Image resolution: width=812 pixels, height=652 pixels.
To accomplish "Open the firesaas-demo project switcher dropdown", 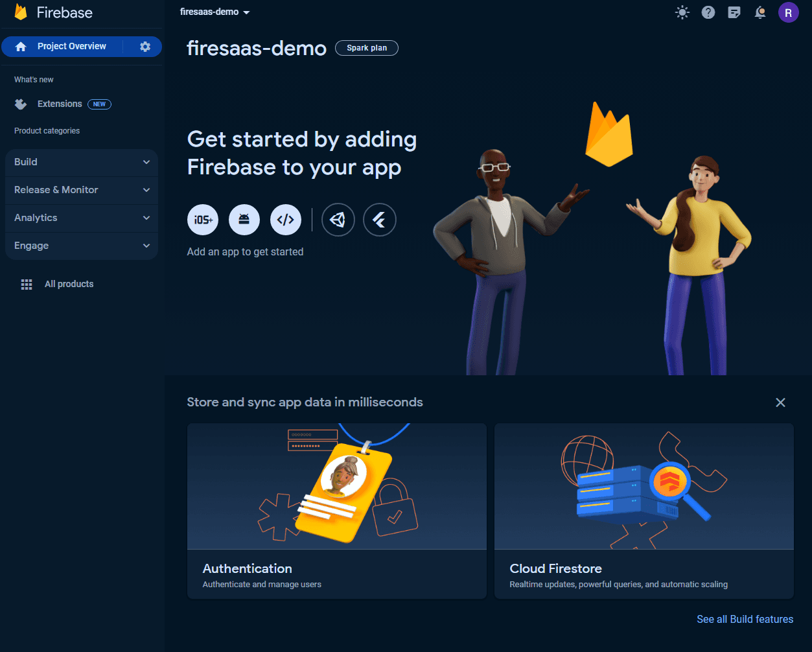I will [215, 12].
